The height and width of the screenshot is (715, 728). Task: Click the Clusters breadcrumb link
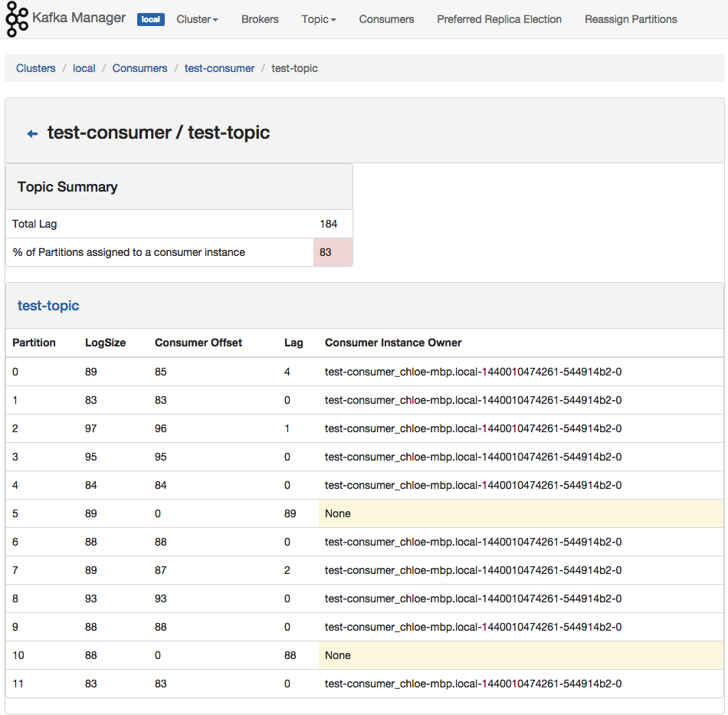point(36,68)
